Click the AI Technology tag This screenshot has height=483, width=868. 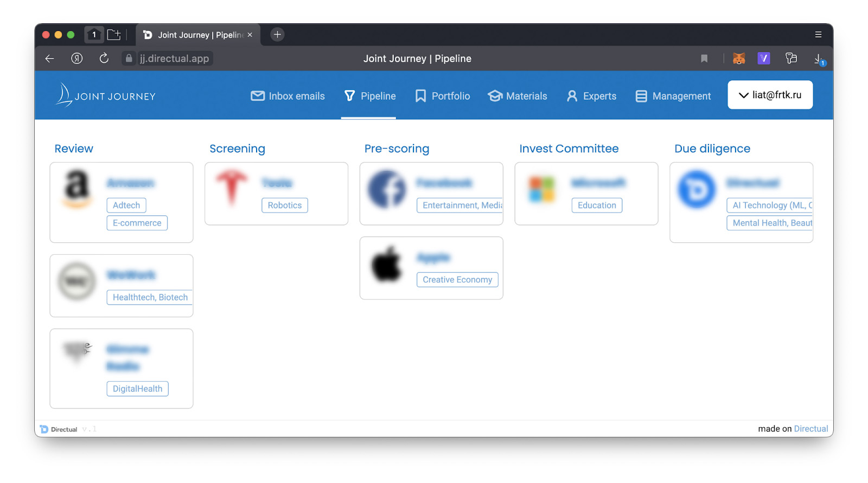tap(770, 205)
